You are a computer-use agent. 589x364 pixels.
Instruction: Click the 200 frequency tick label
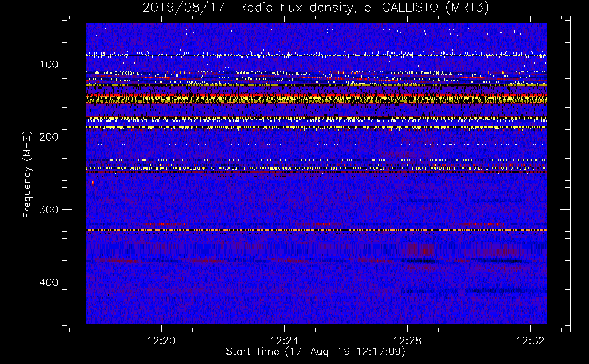(49, 137)
